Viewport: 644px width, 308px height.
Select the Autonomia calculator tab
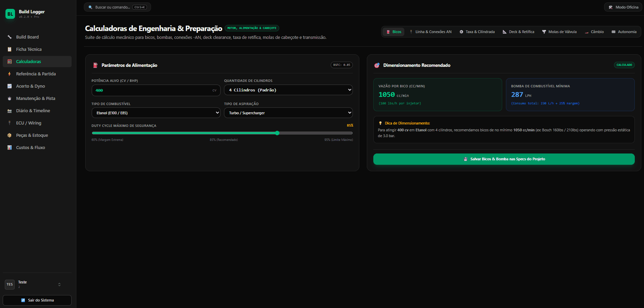(624, 32)
